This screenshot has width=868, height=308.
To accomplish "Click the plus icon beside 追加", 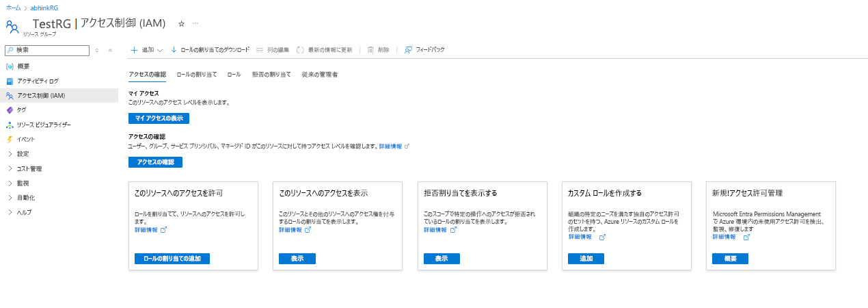I will (x=134, y=50).
